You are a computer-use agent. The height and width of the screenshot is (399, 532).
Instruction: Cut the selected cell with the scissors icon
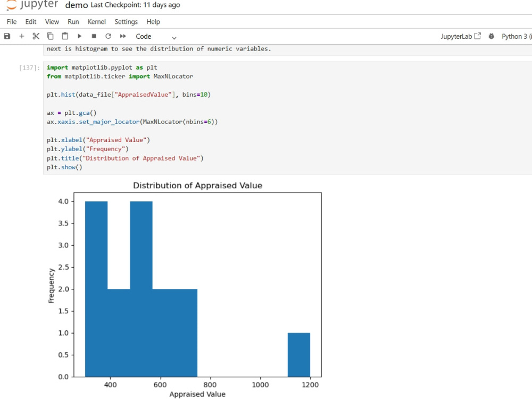coord(36,36)
